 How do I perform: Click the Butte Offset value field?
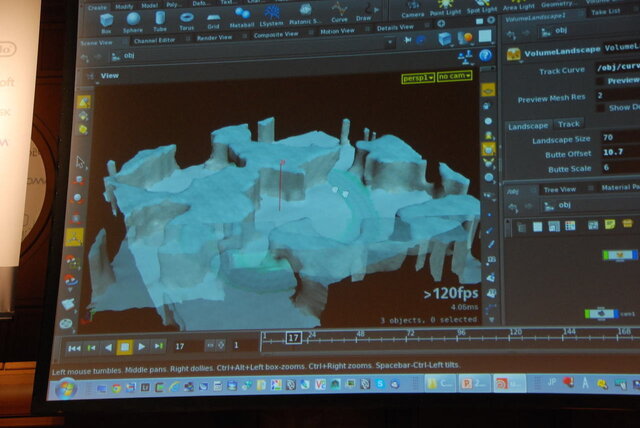(x=620, y=152)
